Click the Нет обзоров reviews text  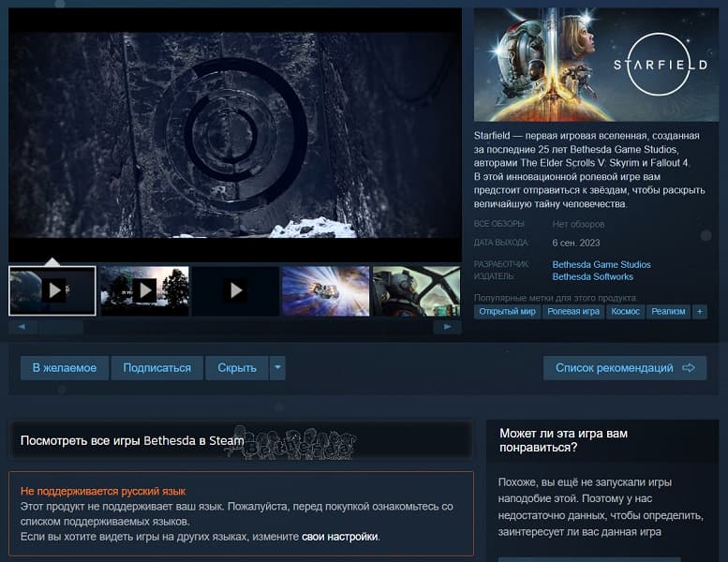coord(578,225)
